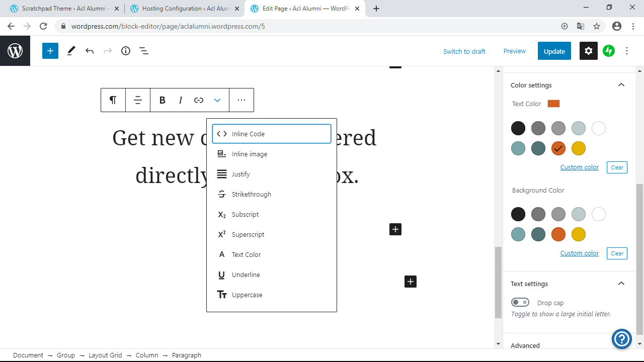Click Switch to draft link
Screen dimensions: 644x362
point(464,51)
